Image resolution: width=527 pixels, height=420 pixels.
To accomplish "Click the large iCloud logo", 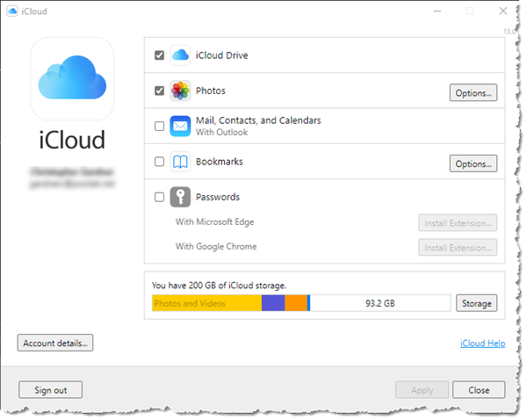I will coord(74,80).
